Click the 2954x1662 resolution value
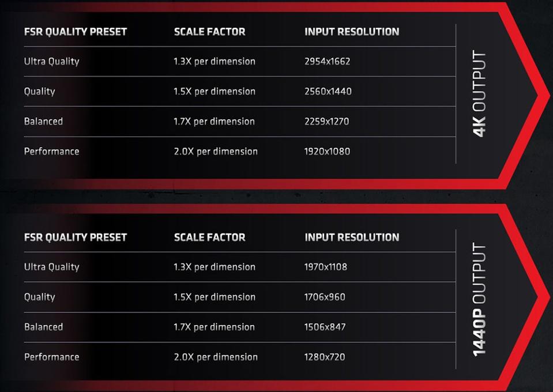The image size is (553, 392). point(328,61)
